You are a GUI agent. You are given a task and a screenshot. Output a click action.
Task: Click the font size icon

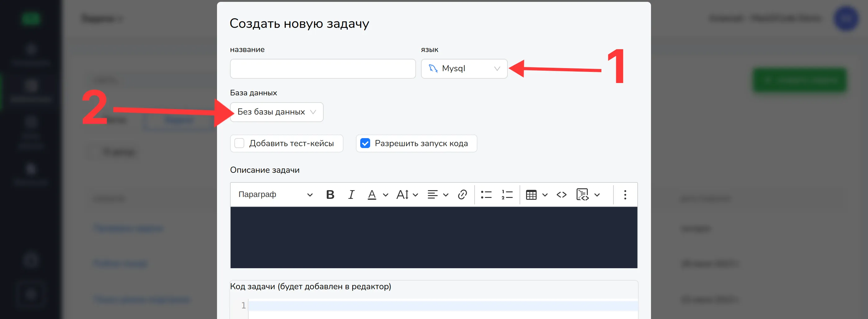(402, 194)
